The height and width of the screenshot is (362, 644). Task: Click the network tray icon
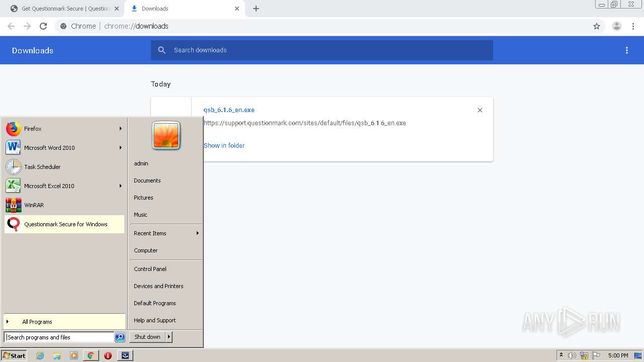point(584,355)
